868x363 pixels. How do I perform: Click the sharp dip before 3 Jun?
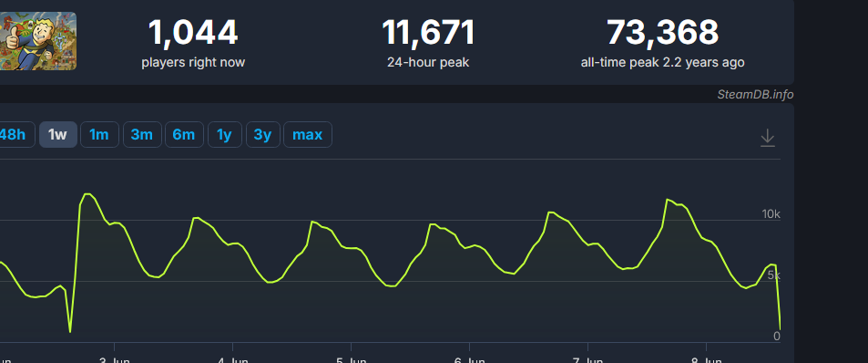70,332
